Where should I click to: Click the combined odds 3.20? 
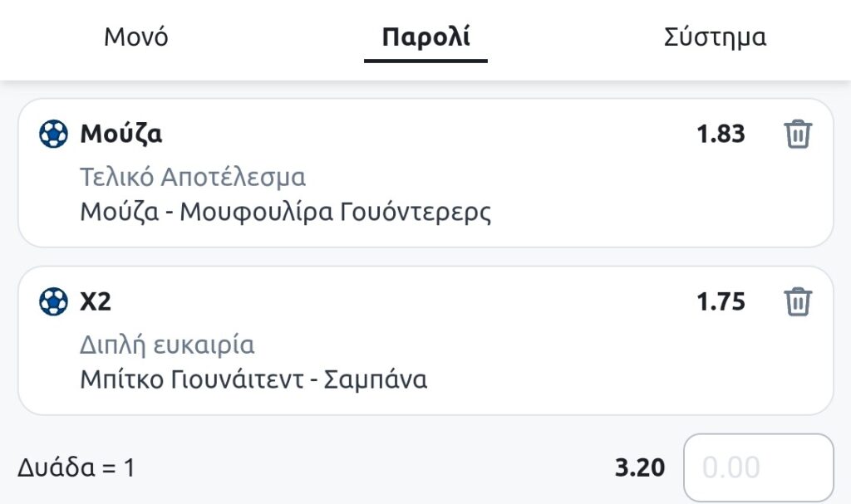tap(640, 467)
